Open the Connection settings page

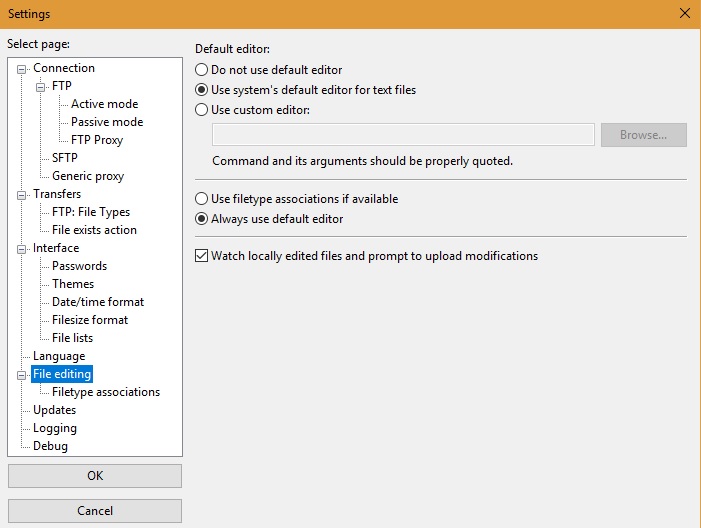pyautogui.click(x=64, y=68)
